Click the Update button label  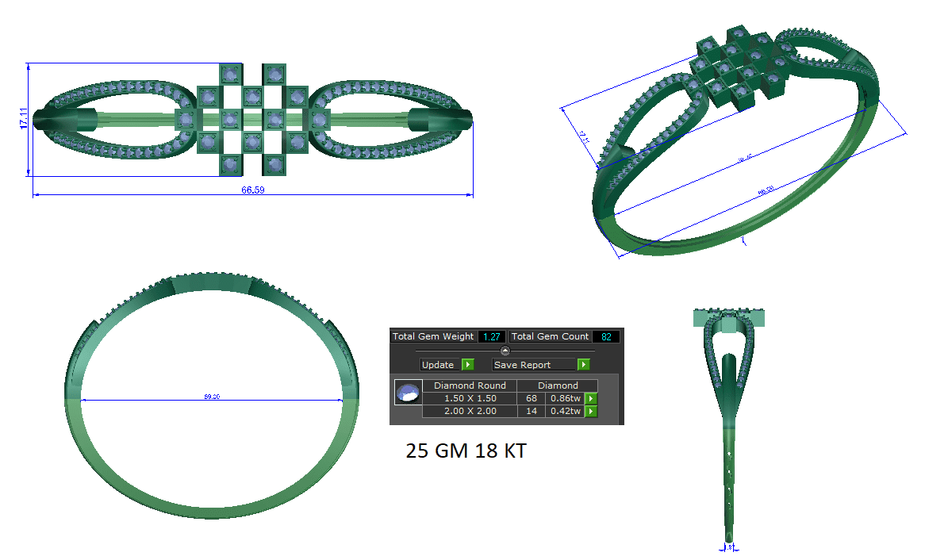438,365
